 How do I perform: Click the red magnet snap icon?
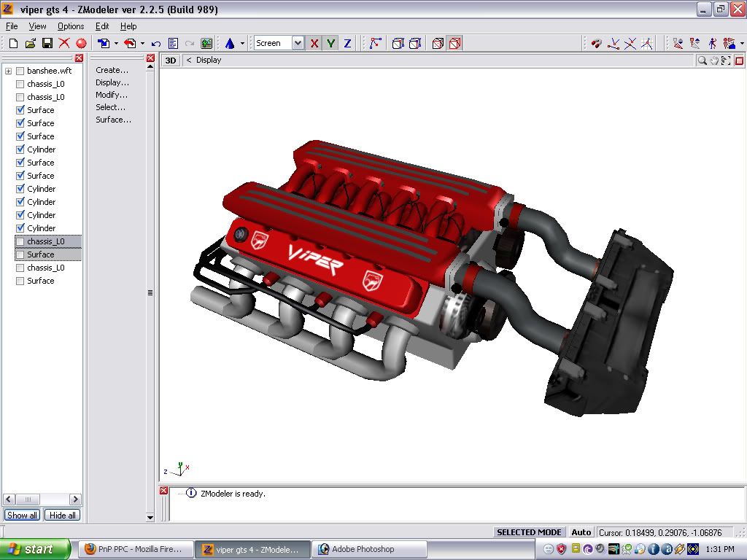(596, 44)
